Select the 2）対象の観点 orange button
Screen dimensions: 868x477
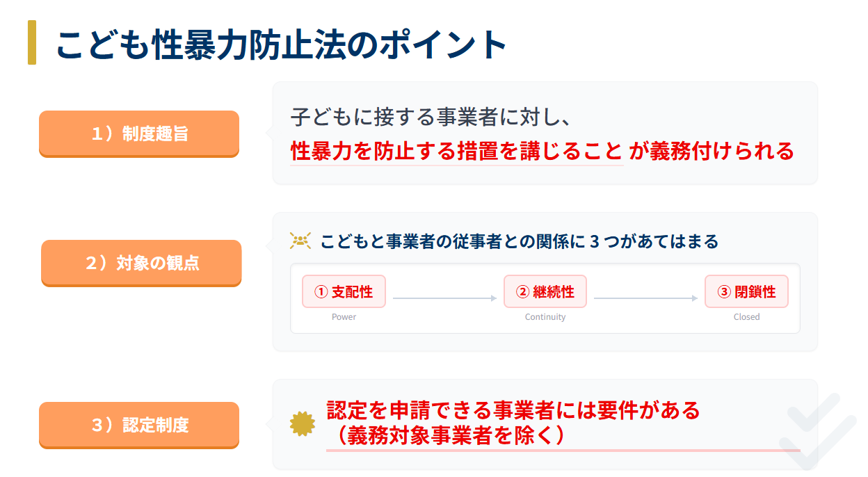141,263
